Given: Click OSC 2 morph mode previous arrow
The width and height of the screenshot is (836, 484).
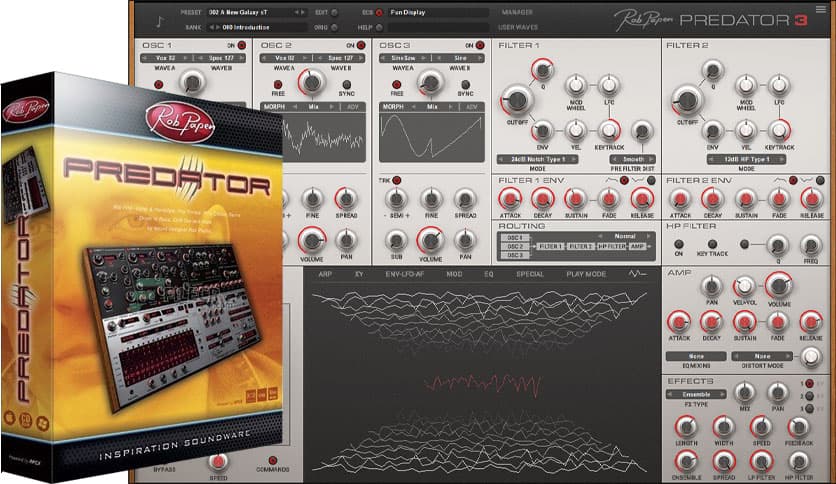Looking at the screenshot, I should [295, 107].
